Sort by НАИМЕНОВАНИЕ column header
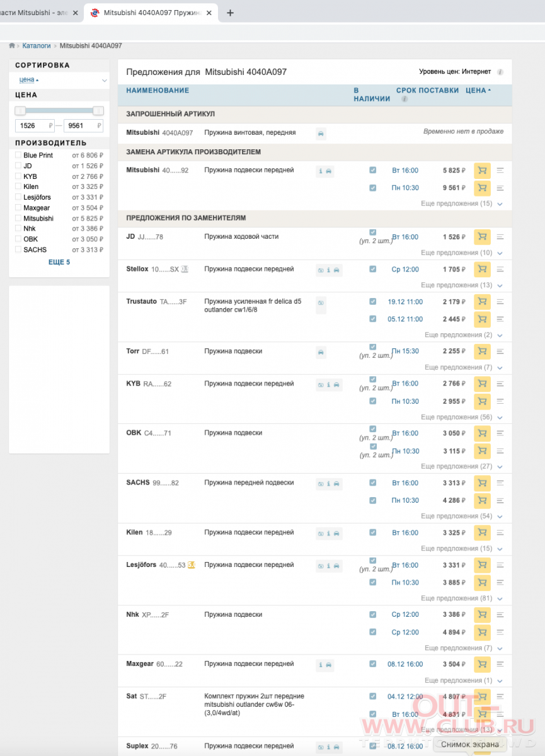This screenshot has height=756, width=545. point(158,90)
